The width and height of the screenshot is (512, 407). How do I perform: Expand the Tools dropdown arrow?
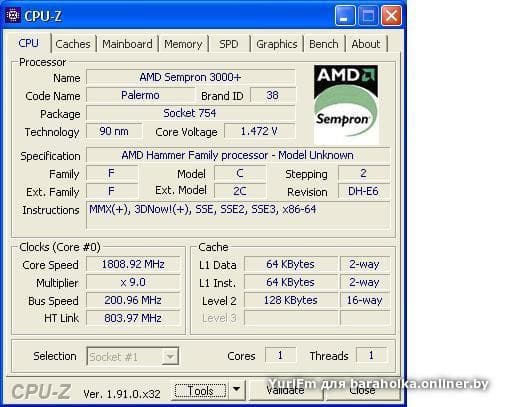pyautogui.click(x=236, y=390)
